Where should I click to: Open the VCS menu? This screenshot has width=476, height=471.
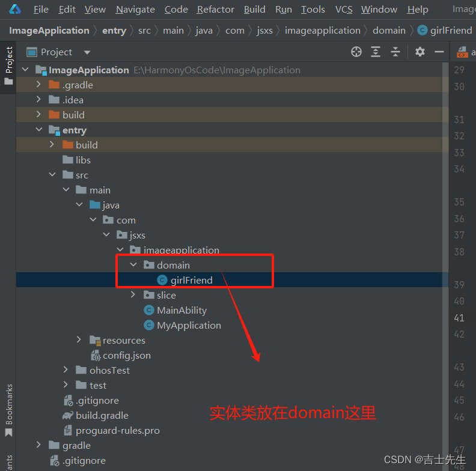(344, 10)
